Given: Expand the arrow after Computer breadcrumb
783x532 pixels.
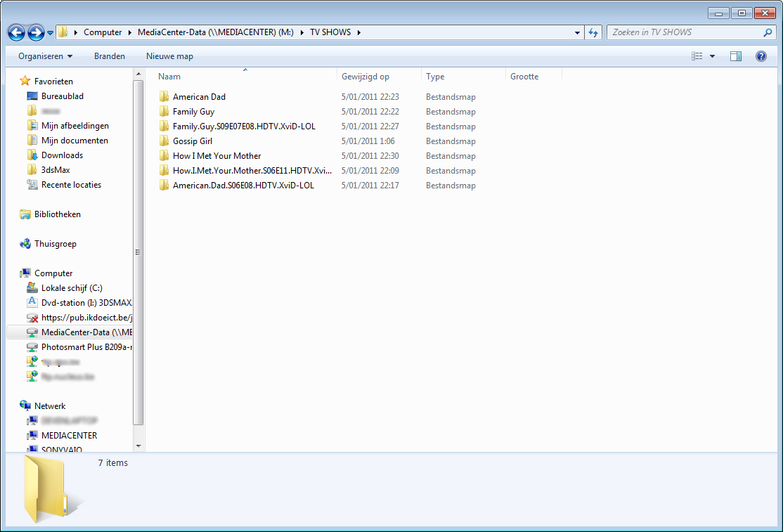Looking at the screenshot, I should tap(130, 32).
